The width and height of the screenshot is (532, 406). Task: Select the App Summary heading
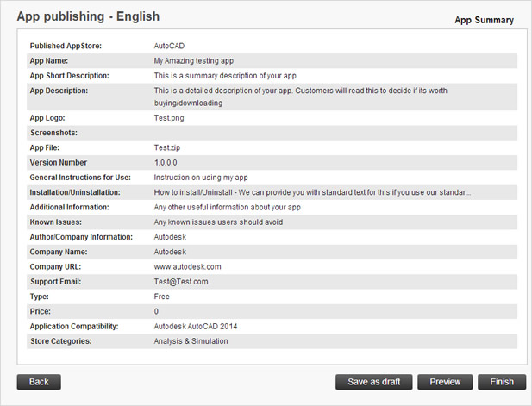tap(485, 20)
